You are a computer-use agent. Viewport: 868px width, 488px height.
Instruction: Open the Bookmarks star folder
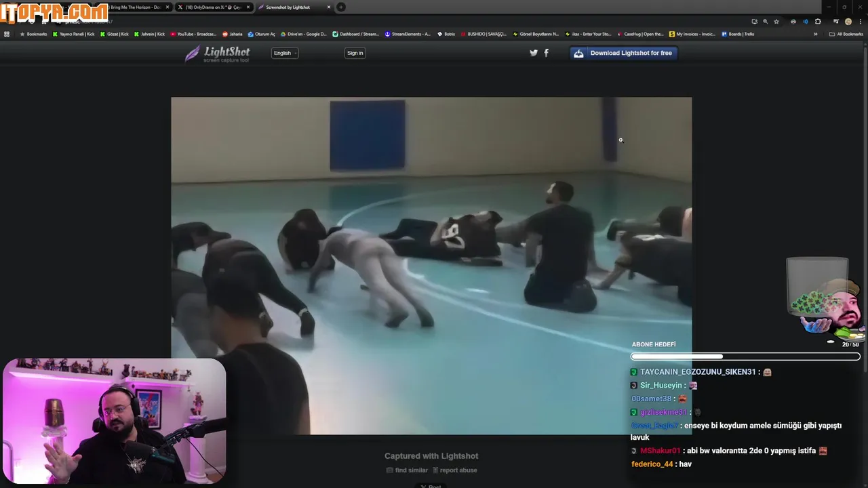click(33, 34)
